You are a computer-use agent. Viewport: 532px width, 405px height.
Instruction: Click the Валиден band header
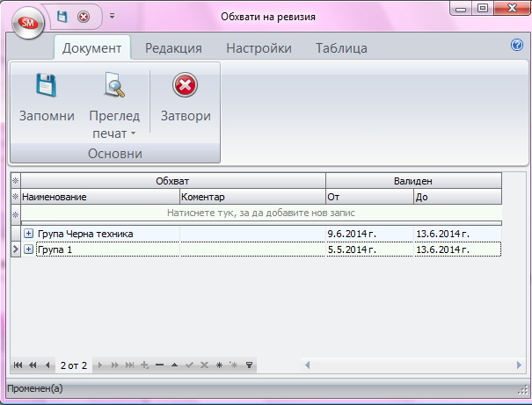pos(413,181)
